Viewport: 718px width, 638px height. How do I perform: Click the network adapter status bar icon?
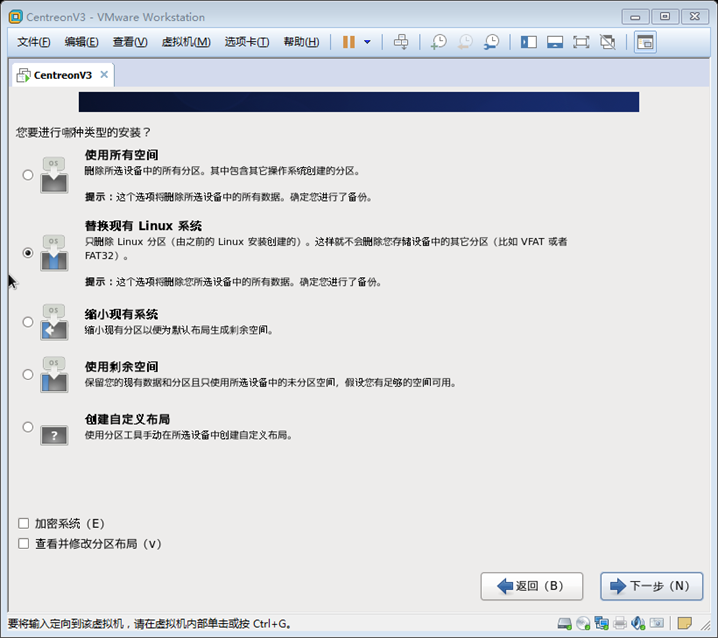601,623
